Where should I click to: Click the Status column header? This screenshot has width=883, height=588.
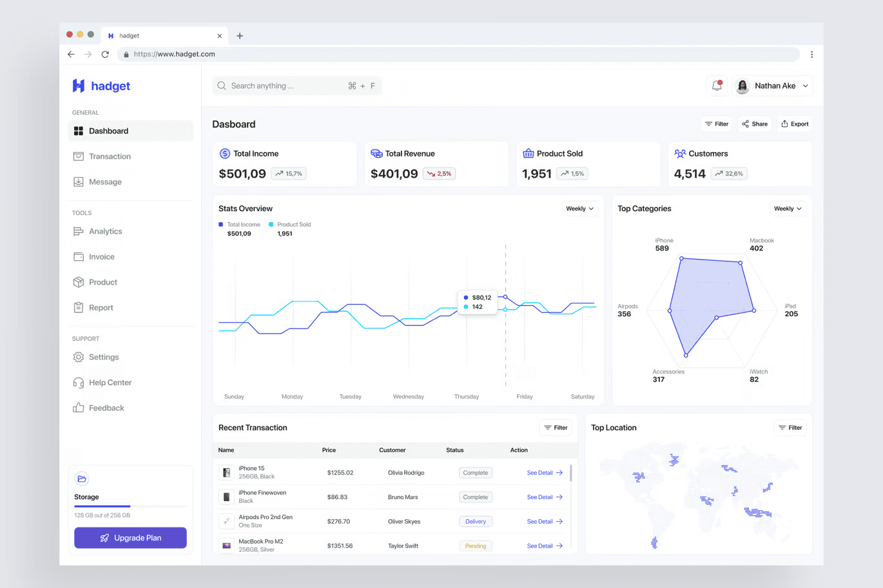(455, 450)
